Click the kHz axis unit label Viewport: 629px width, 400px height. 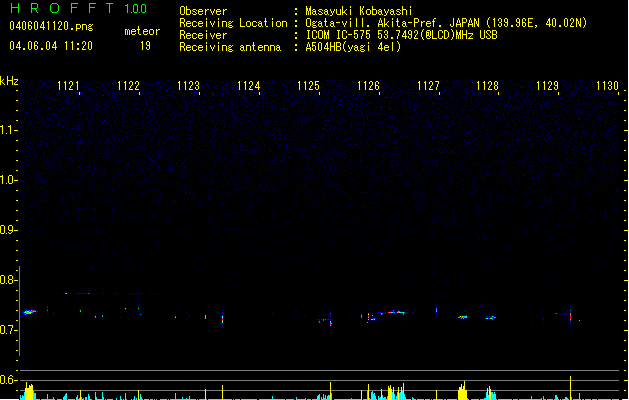tap(9, 81)
